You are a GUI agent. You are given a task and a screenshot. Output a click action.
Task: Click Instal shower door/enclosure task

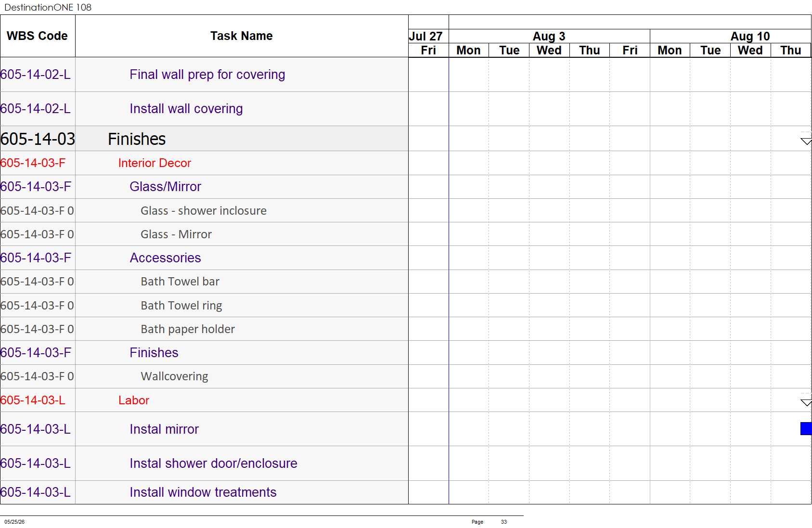[x=213, y=464]
